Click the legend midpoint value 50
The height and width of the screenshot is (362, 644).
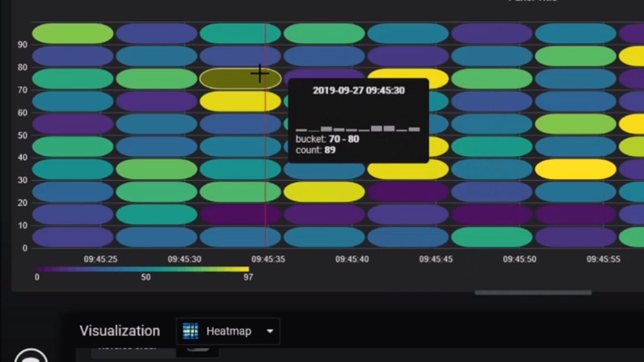(x=146, y=277)
